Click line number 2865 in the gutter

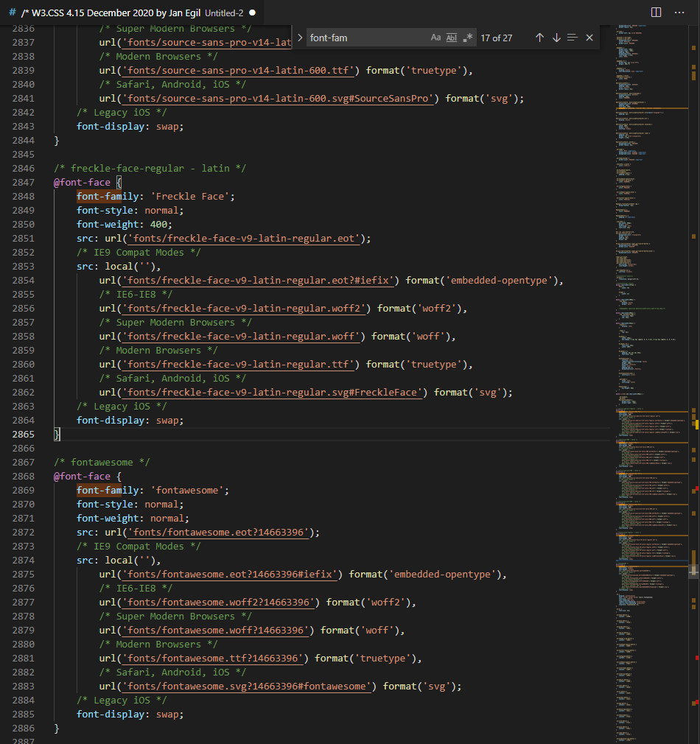click(24, 435)
